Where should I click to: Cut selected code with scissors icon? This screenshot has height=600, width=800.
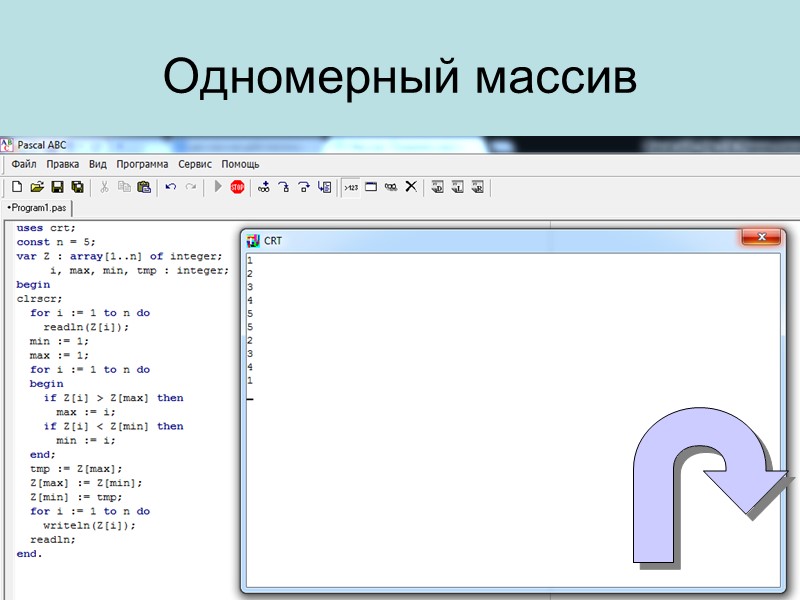point(105,187)
